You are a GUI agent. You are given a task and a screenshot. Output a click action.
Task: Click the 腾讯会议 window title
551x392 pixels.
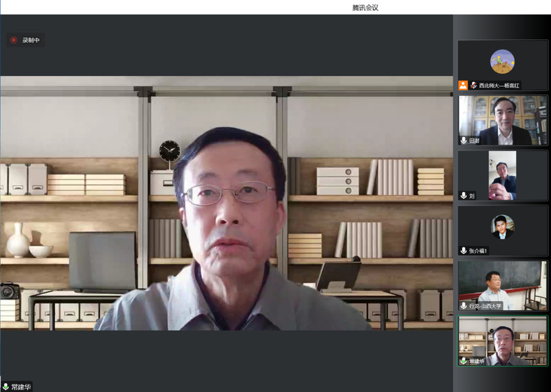click(x=365, y=8)
